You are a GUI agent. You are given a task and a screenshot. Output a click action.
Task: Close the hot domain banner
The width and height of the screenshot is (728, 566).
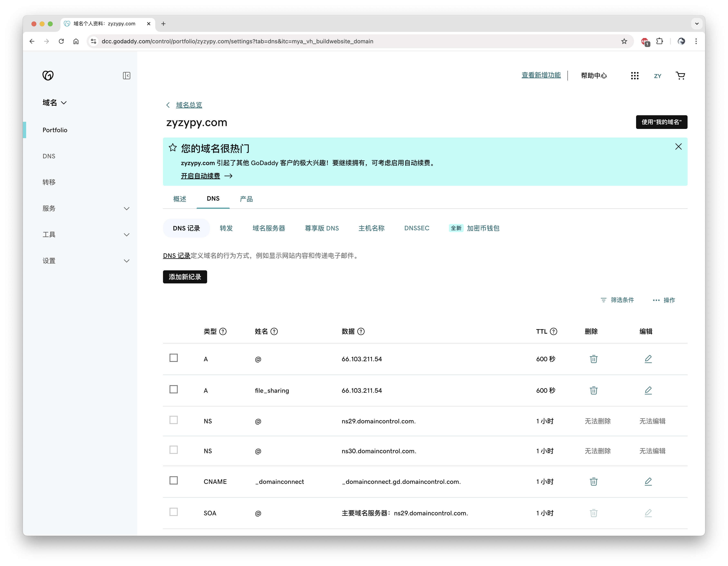678,147
